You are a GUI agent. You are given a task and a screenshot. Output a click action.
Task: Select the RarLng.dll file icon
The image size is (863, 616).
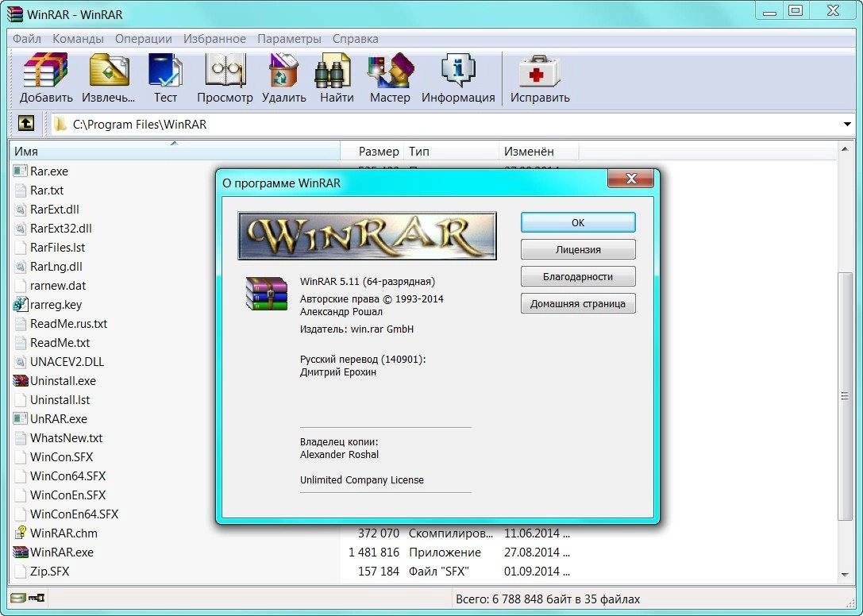click(21, 267)
